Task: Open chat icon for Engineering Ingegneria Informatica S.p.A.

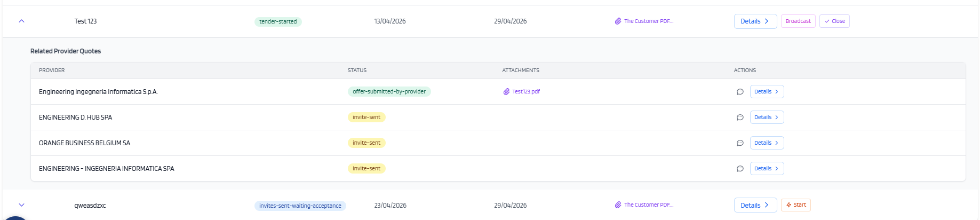Action: (740, 92)
